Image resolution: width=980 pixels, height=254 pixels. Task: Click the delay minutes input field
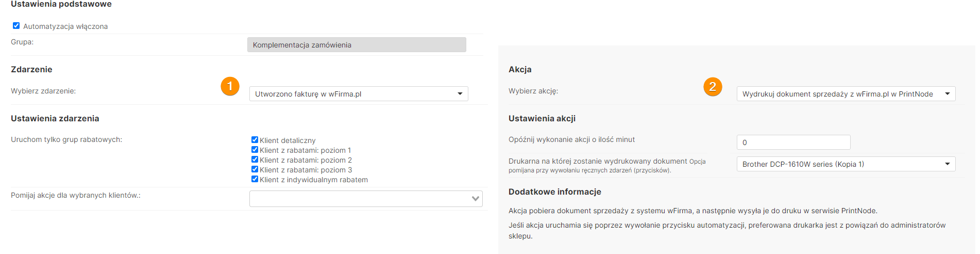pos(793,142)
